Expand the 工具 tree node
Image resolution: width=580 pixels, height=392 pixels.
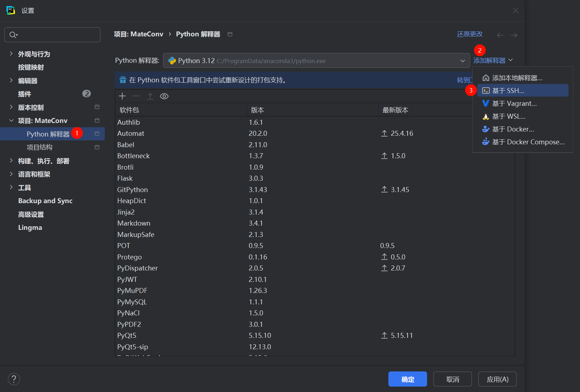click(11, 187)
